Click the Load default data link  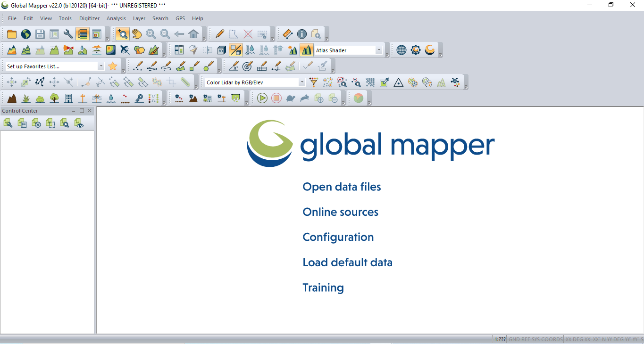click(347, 262)
